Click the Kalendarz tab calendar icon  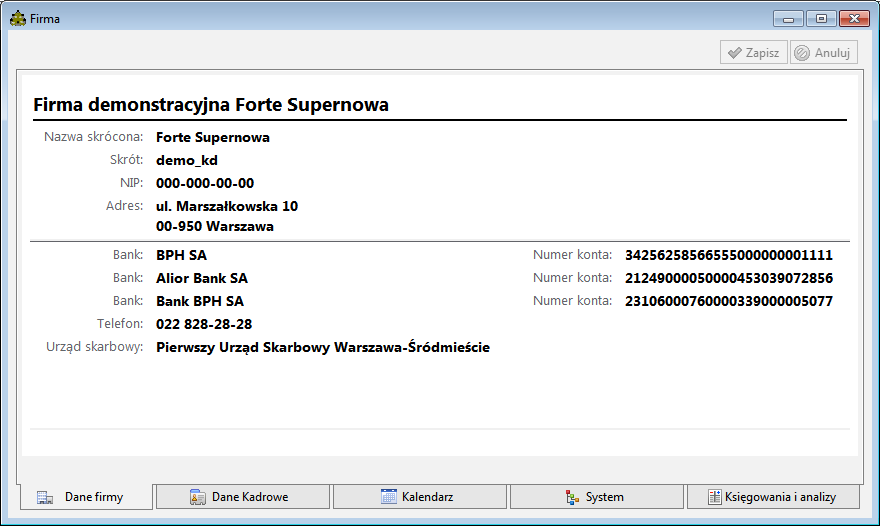[x=388, y=496]
